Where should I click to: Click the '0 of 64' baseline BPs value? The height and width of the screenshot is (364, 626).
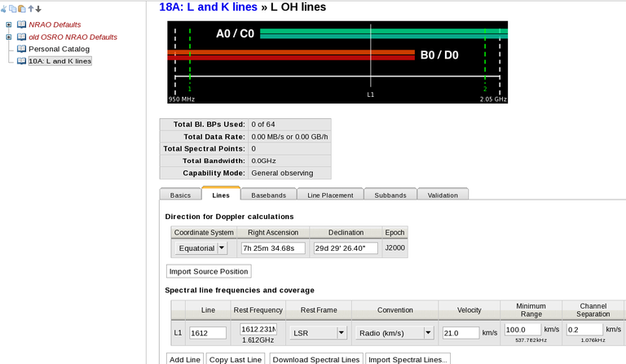263,125
